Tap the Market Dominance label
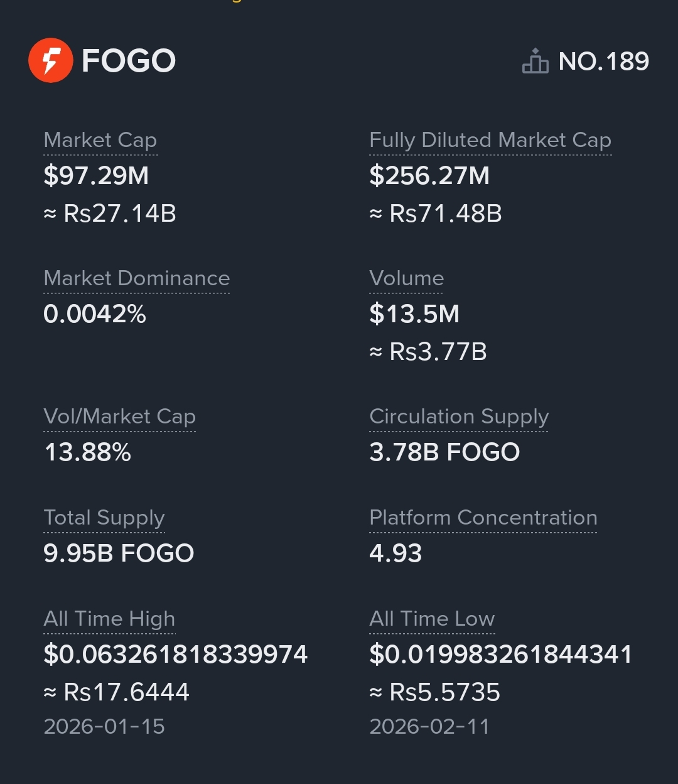Image resolution: width=678 pixels, height=784 pixels. click(x=136, y=278)
